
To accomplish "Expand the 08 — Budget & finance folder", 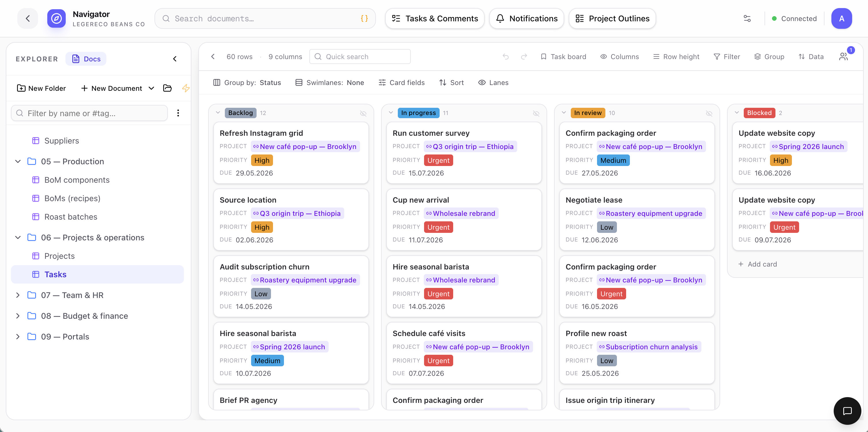I will 18,316.
